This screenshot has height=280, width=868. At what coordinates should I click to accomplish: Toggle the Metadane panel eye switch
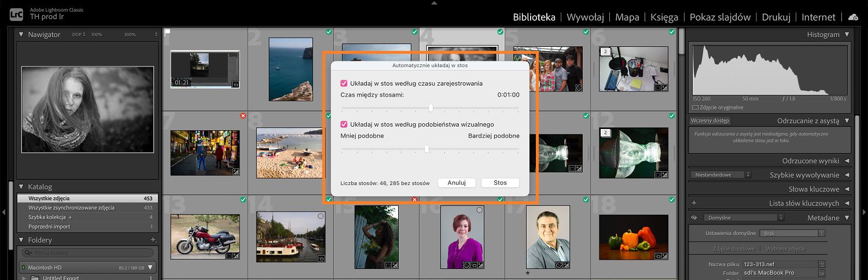pos(694,218)
